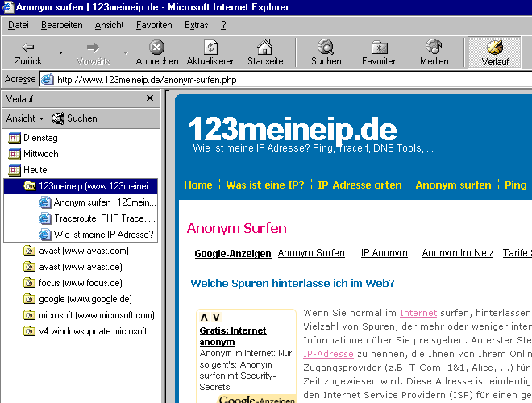532x403 pixels.
Task: Expand avast (www.avast.com) history folder
Action: 76,251
